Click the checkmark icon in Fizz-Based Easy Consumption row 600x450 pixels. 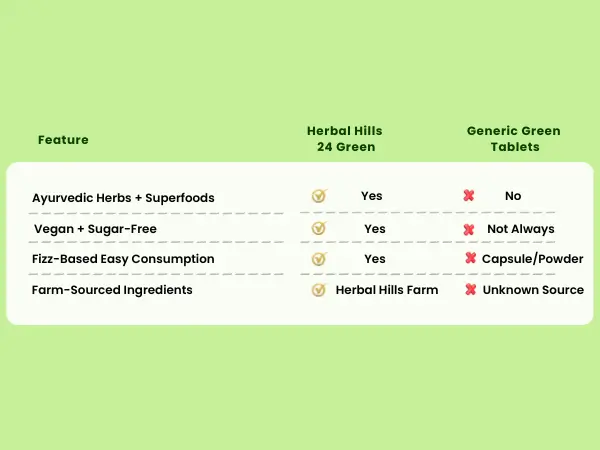click(x=319, y=259)
